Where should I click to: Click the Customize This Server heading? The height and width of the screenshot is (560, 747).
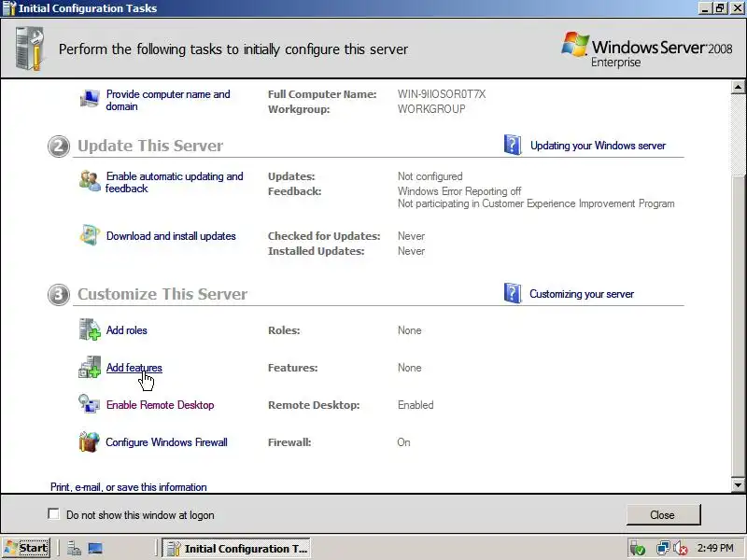[162, 294]
